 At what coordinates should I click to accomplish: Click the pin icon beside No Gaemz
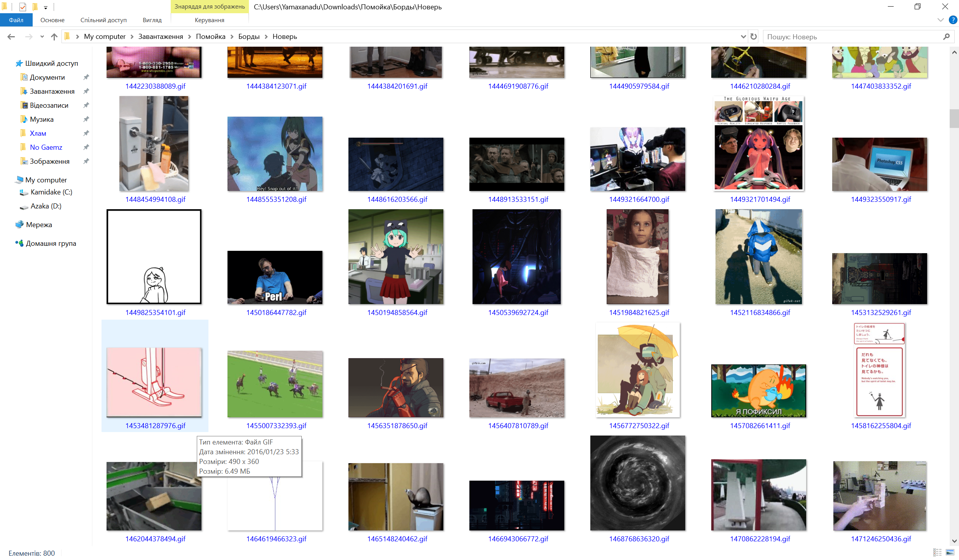(x=86, y=147)
